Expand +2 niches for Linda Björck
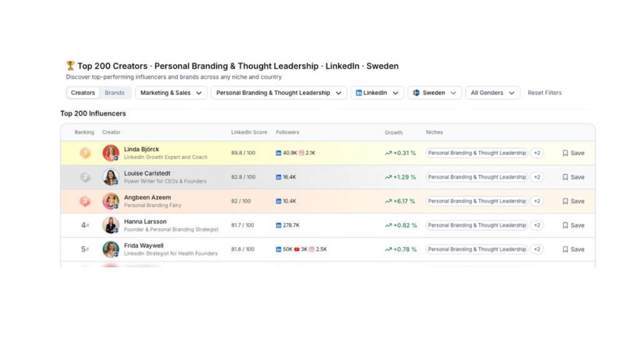This screenshot has width=644, height=338. 537,153
